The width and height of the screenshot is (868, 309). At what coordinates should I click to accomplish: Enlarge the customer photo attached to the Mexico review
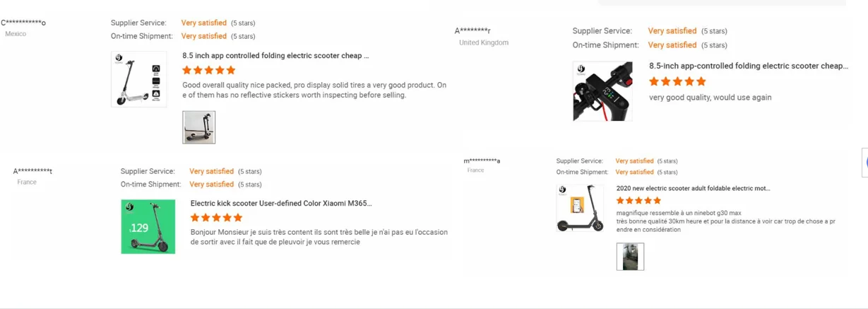(x=198, y=127)
